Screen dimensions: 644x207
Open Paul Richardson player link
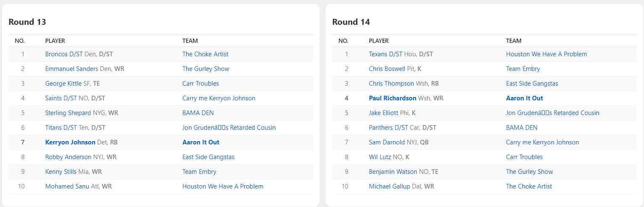(393, 98)
